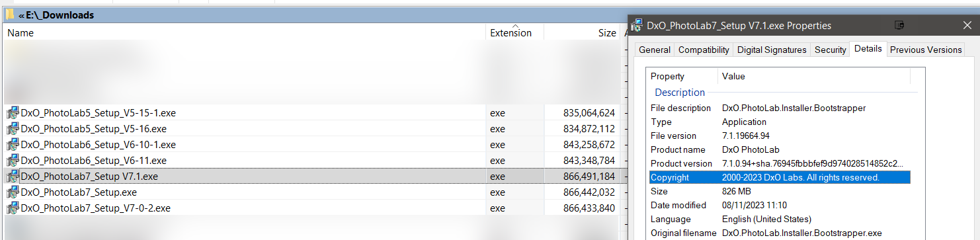Sort the file list by the Size column
Screen dimensions: 980x240
[582, 32]
